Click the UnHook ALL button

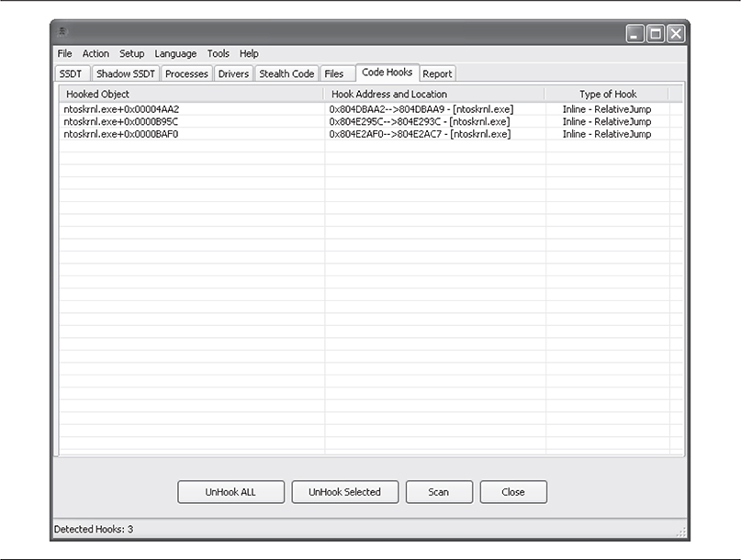(230, 492)
